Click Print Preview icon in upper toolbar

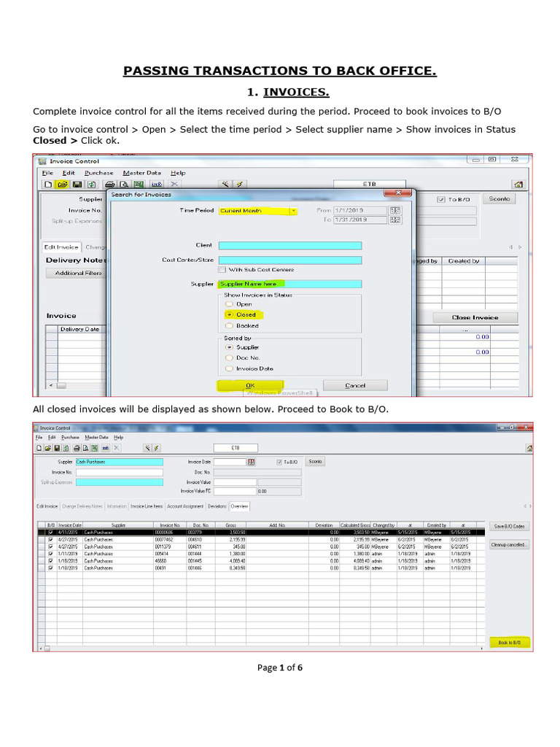pos(124,185)
